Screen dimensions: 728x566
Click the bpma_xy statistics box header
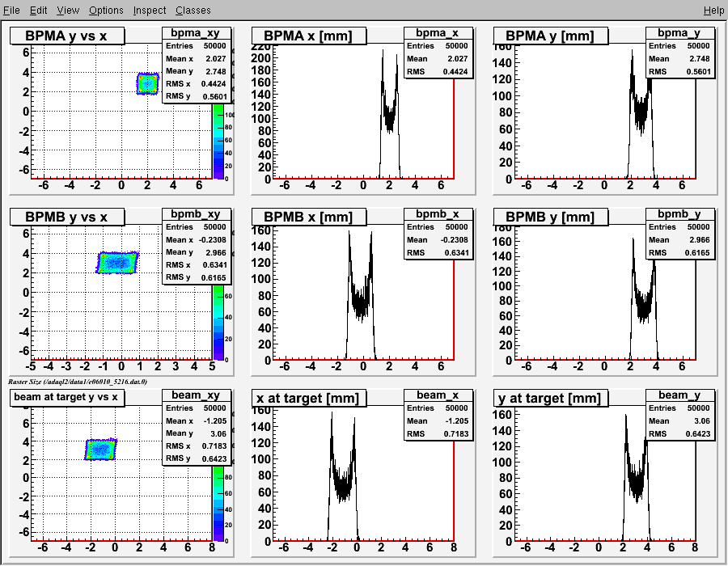(x=196, y=33)
